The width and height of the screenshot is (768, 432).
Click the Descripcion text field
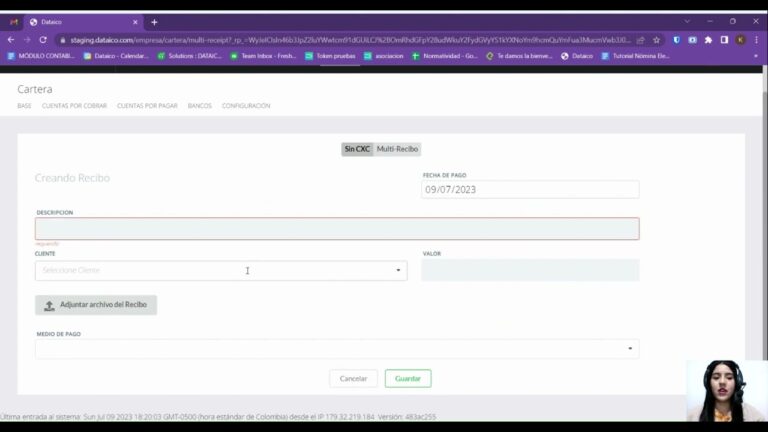(x=337, y=229)
